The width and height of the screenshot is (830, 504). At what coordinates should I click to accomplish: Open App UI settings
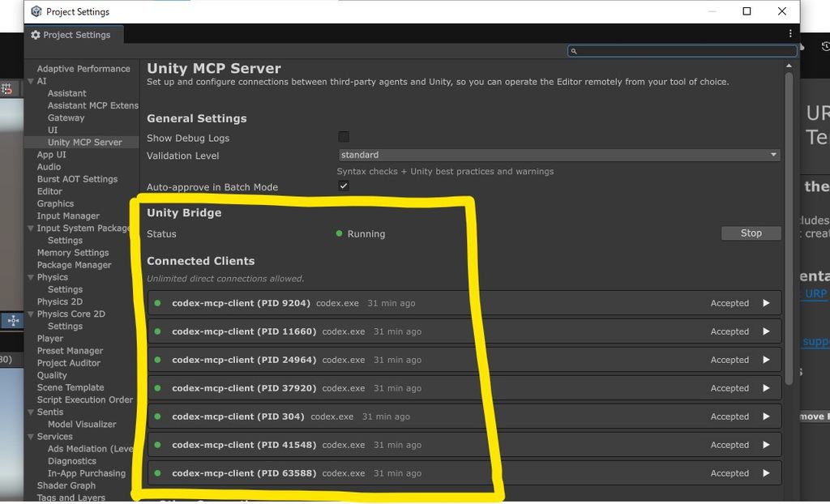(x=51, y=155)
